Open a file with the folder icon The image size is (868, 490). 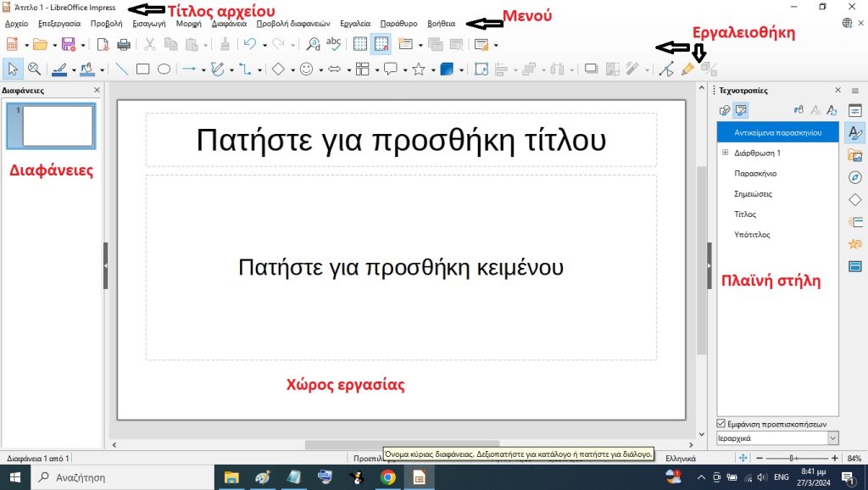click(x=40, y=44)
